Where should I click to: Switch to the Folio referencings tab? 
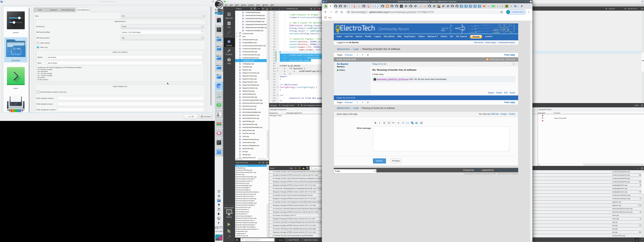68,10
